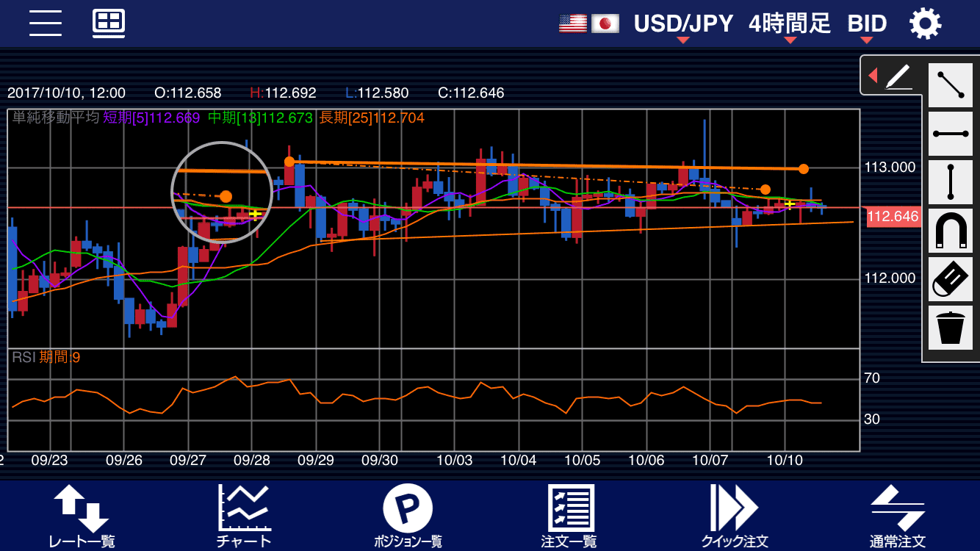980x551 pixels.
Task: Tap the 09/28 date axis label
Action: tap(252, 461)
